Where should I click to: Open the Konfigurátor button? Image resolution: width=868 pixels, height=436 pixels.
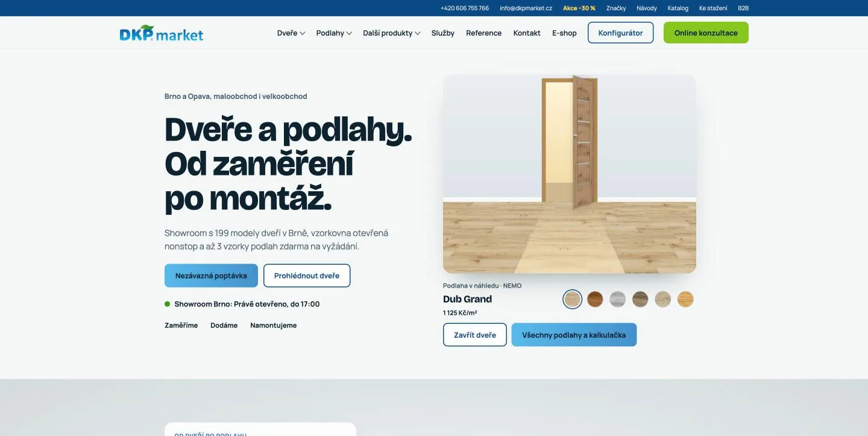tap(620, 33)
